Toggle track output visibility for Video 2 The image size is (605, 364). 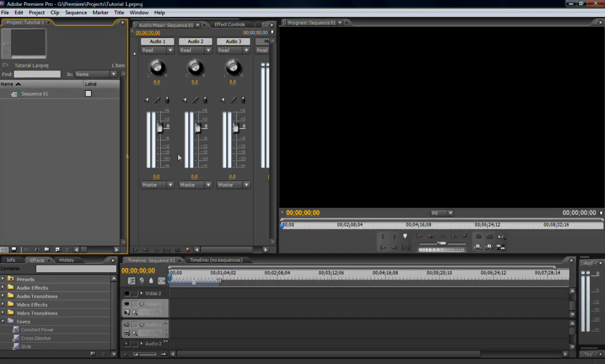(127, 293)
